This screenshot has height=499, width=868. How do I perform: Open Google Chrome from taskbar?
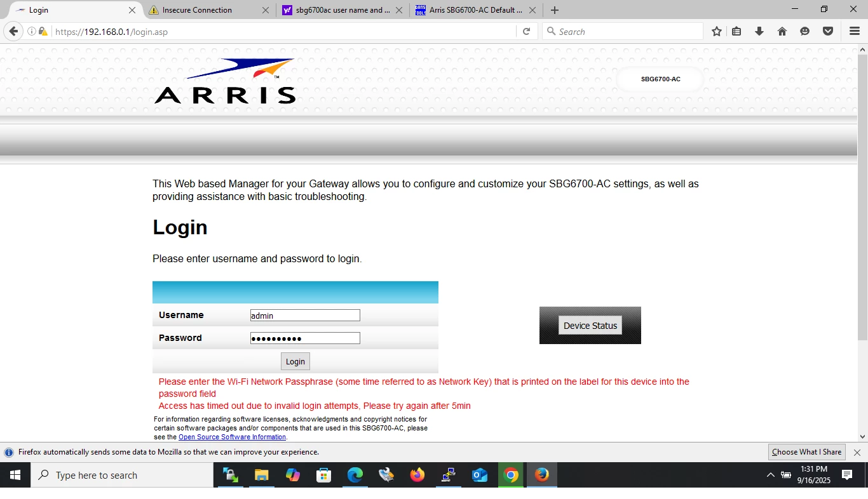pyautogui.click(x=511, y=475)
